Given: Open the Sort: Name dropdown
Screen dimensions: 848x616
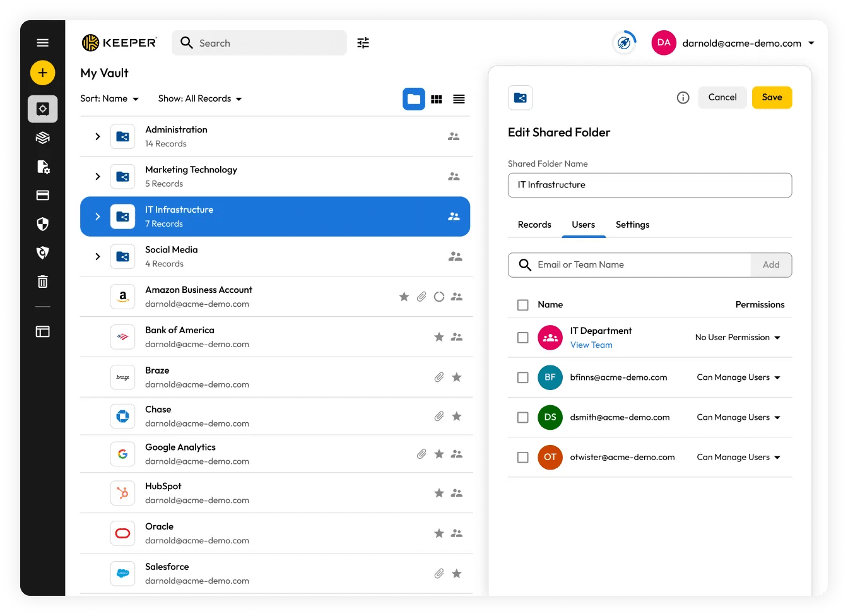Looking at the screenshot, I should (110, 98).
